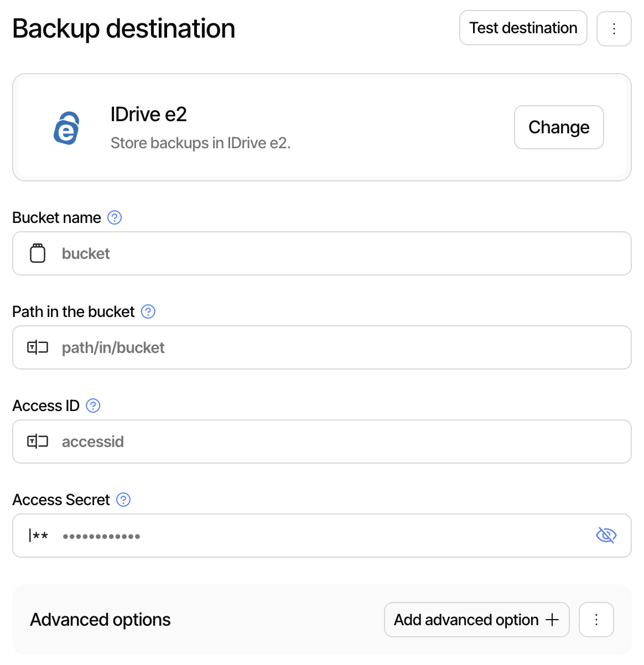Click the text field icon in the Path input

click(x=38, y=347)
